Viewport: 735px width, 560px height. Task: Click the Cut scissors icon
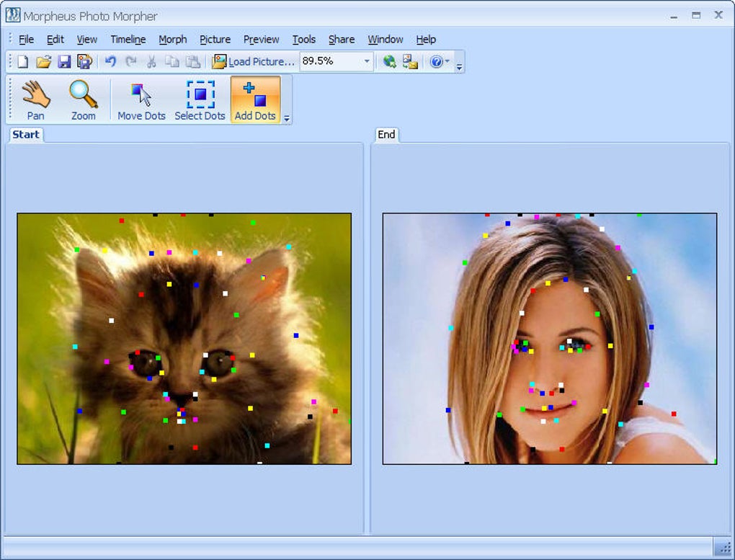click(151, 61)
